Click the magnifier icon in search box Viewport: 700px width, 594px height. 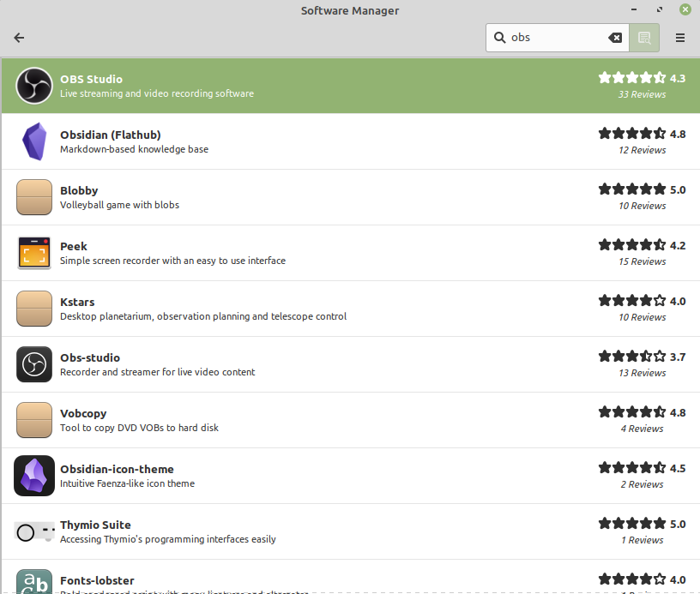coord(499,38)
